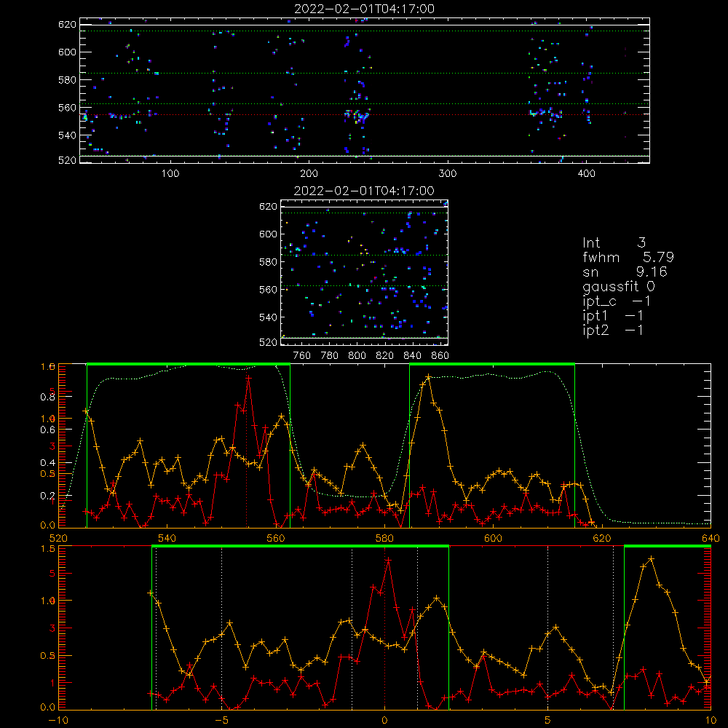Click x-axis label 10 of the bottom plot
The image size is (728, 728).
tap(711, 721)
